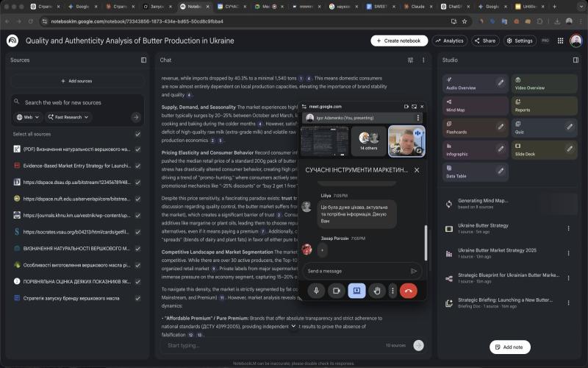588x368 pixels.
Task: Expand the Fast Research dropdown
Action: [x=68, y=117]
